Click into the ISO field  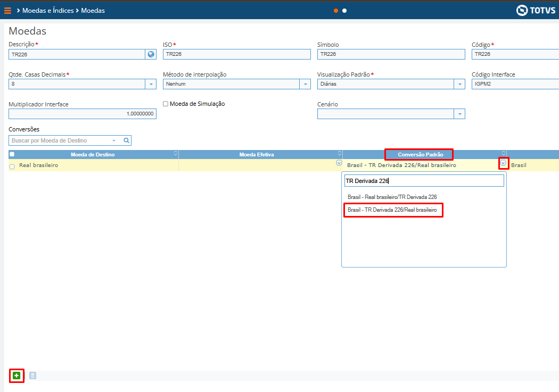tap(237, 54)
